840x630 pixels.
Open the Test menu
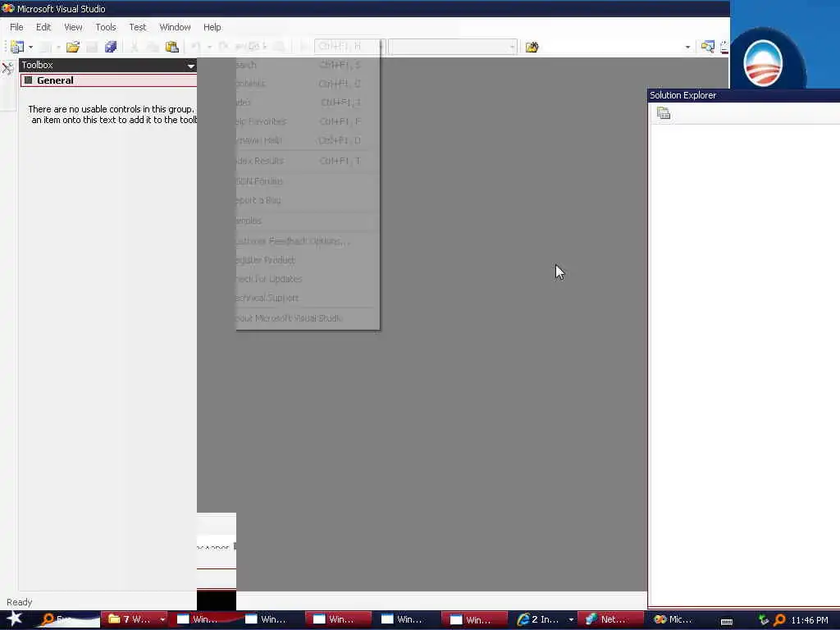(137, 27)
